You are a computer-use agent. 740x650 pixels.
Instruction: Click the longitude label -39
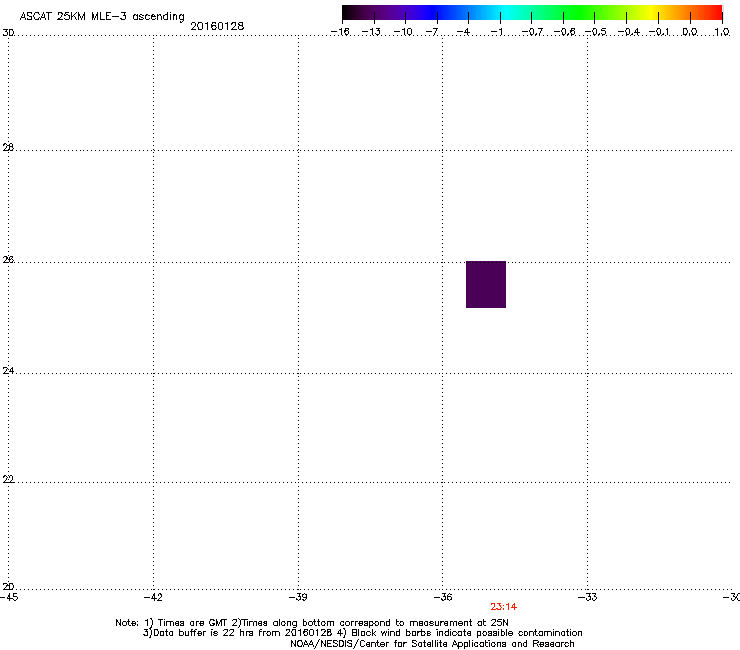(298, 597)
